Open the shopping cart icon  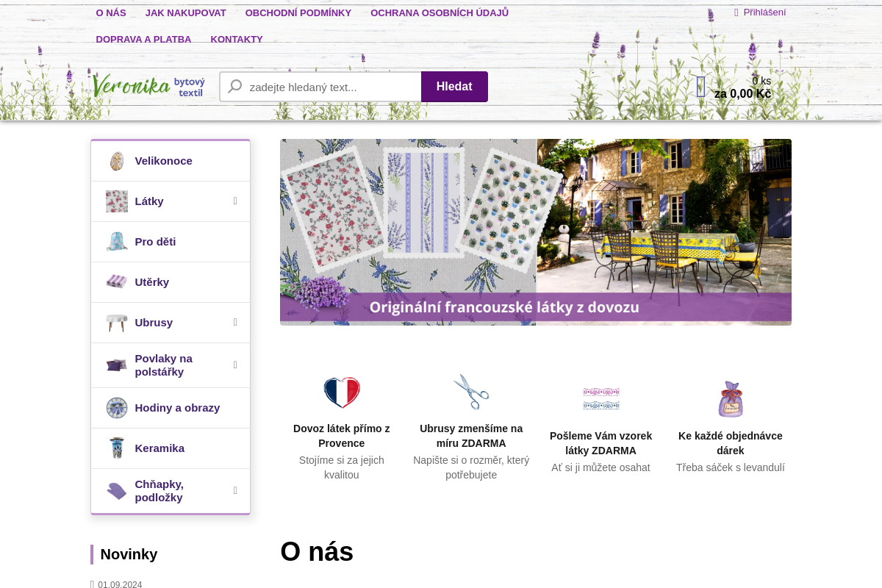pyautogui.click(x=700, y=87)
